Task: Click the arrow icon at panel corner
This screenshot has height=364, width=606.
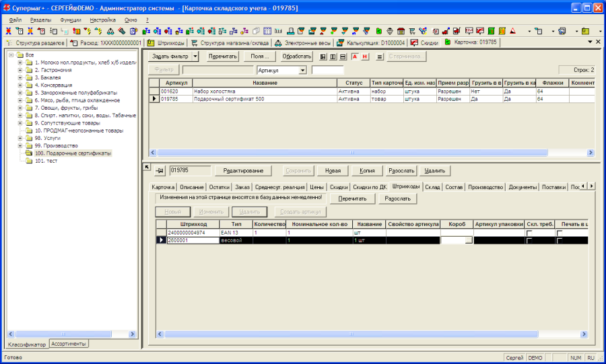Action: (x=147, y=166)
